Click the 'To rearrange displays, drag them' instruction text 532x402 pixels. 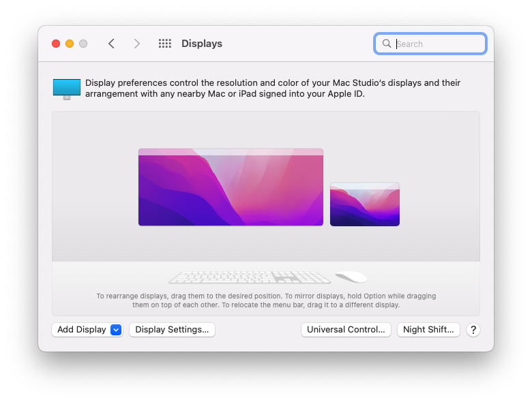pos(266,300)
